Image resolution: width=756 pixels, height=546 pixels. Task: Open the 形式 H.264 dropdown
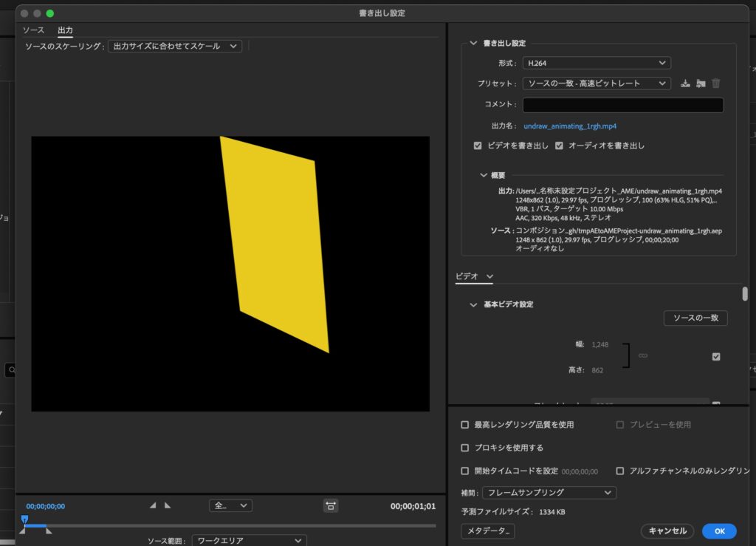[596, 64]
